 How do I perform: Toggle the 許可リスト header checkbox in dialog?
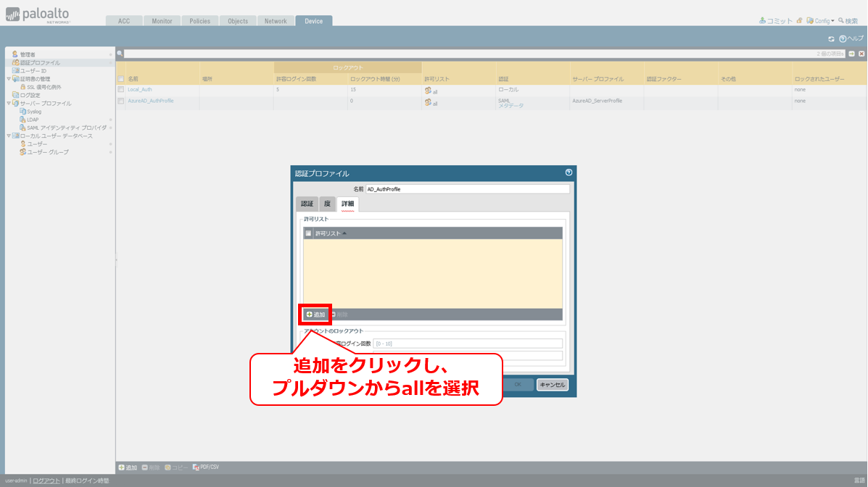pos(308,233)
